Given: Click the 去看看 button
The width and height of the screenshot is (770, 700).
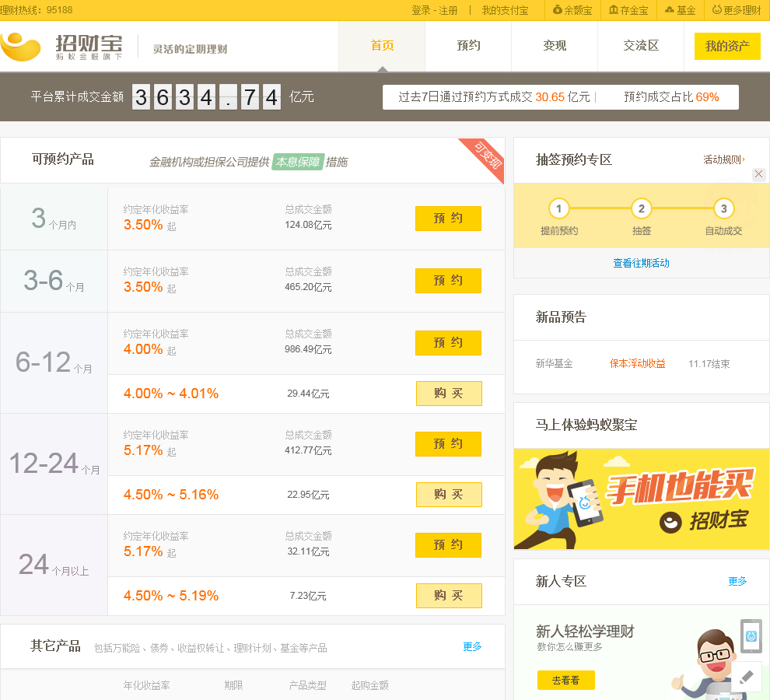Looking at the screenshot, I should click(x=565, y=681).
